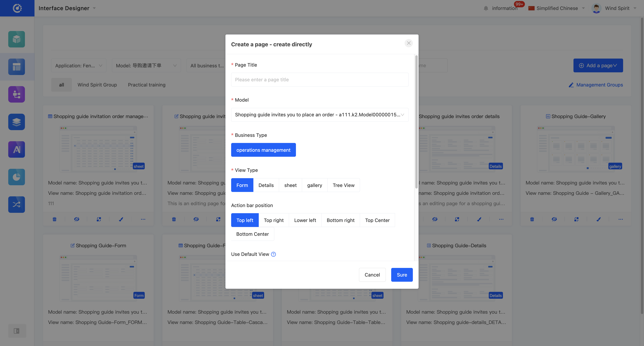Viewport: 644px width, 346px height.
Task: Click the purple workflow designer sidebar icon
Action: pyautogui.click(x=16, y=94)
